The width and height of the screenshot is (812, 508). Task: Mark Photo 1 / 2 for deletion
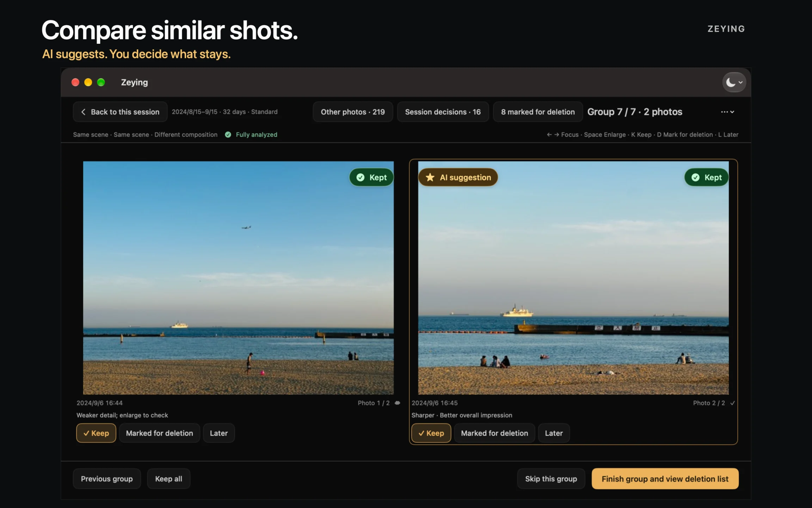(159, 433)
